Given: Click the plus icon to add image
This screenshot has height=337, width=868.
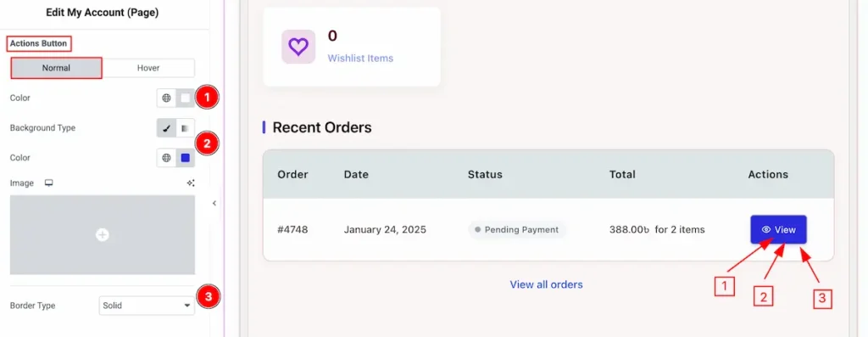Looking at the screenshot, I should [103, 235].
